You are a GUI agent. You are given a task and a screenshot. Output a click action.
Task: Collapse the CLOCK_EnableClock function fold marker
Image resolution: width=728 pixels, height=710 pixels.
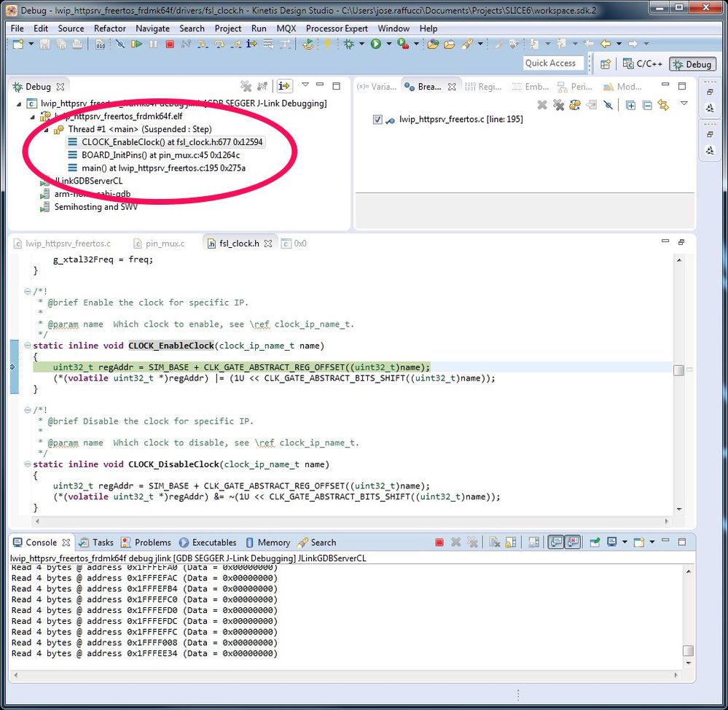coord(28,346)
